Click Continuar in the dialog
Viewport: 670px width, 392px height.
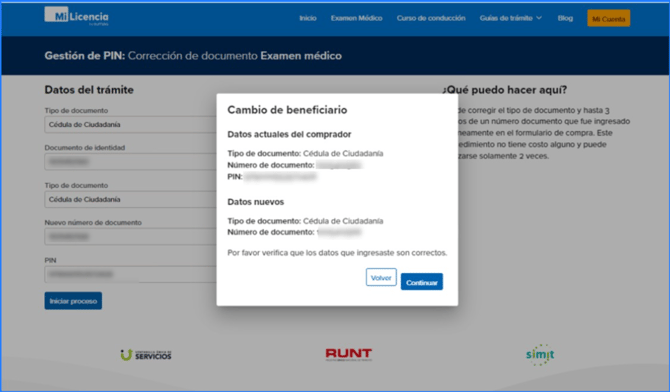click(422, 282)
